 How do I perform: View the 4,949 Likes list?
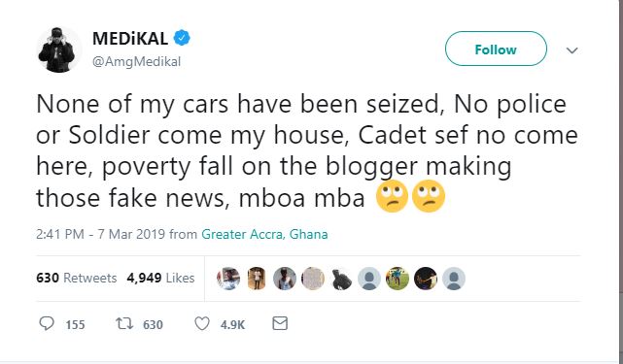(x=160, y=278)
